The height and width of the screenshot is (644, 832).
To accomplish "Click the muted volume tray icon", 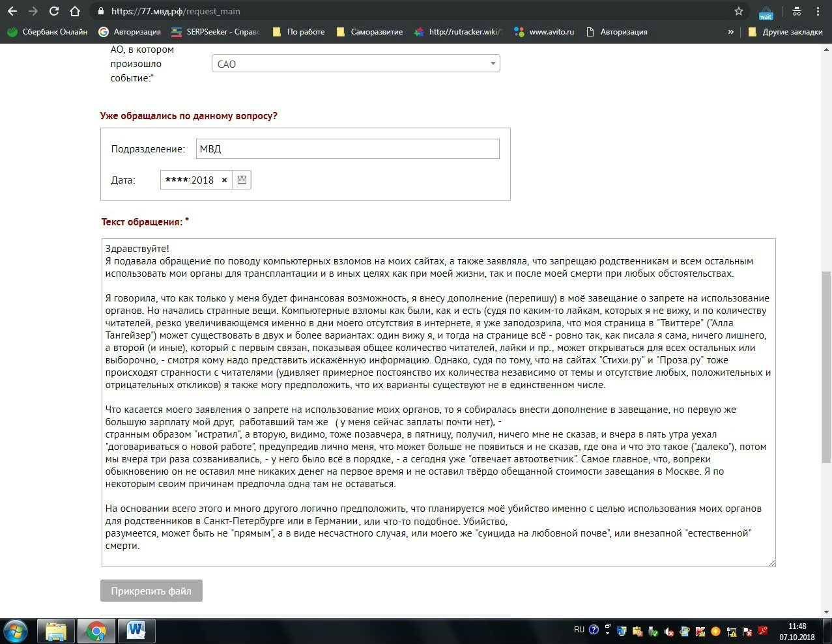I will tap(669, 631).
